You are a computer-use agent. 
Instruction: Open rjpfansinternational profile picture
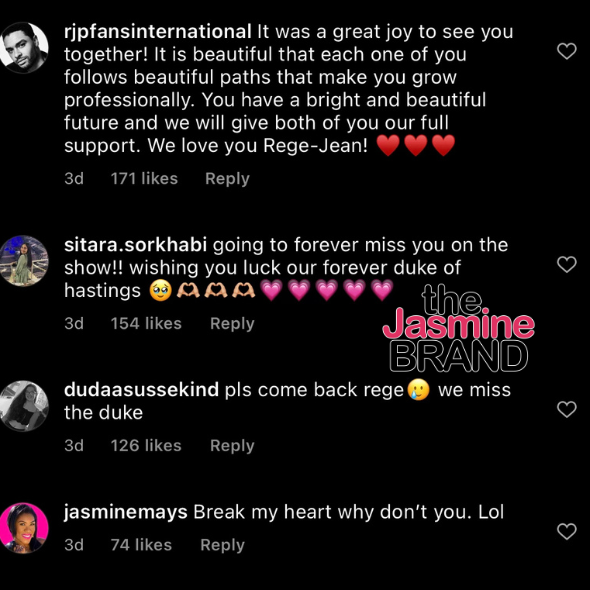click(x=24, y=47)
